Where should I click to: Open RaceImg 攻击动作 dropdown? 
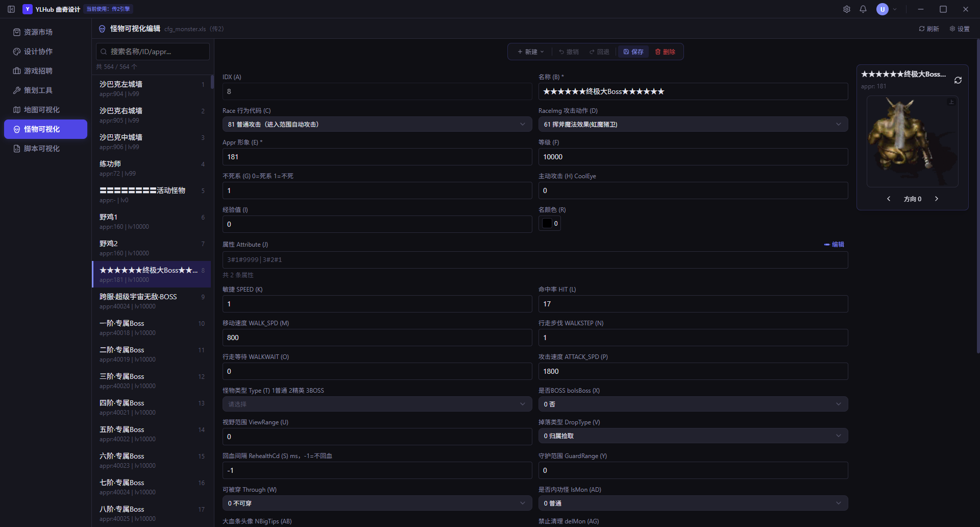coord(693,124)
